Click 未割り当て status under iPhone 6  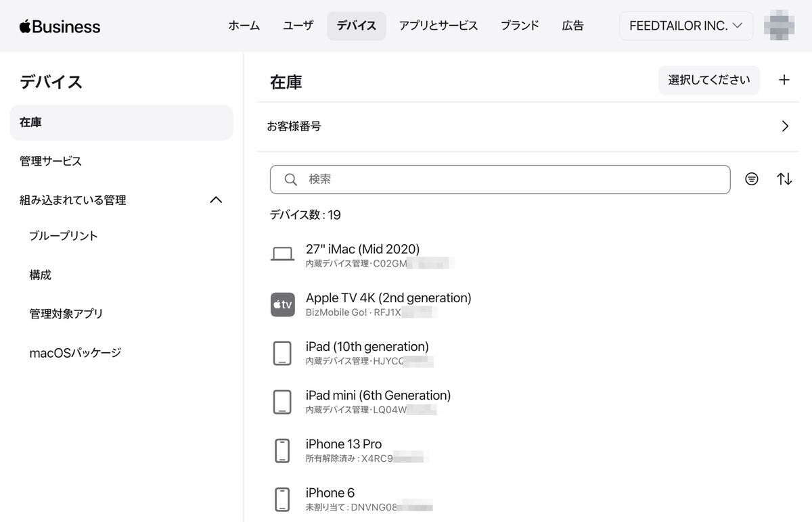325,507
